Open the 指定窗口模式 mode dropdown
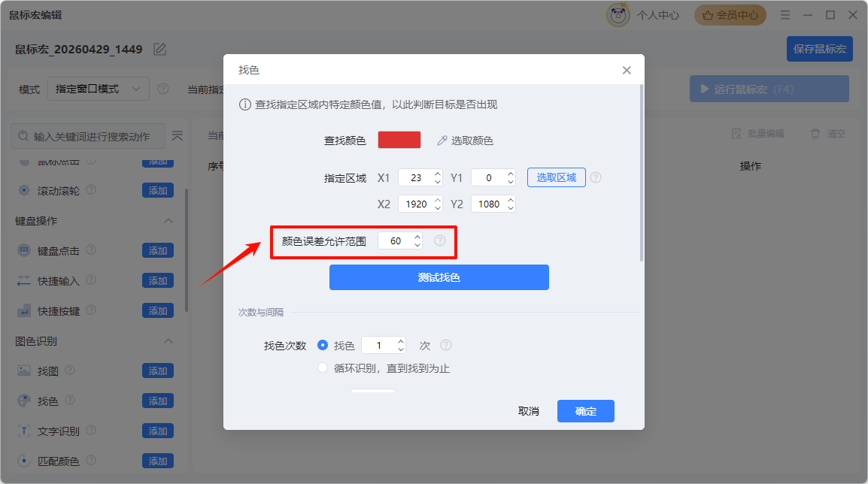Screen dimensions: 868x484 (99, 89)
